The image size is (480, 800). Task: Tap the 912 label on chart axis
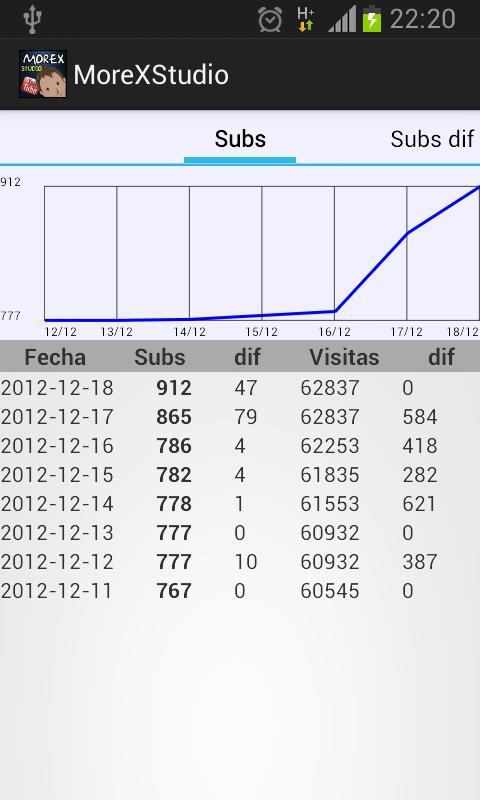click(x=10, y=182)
